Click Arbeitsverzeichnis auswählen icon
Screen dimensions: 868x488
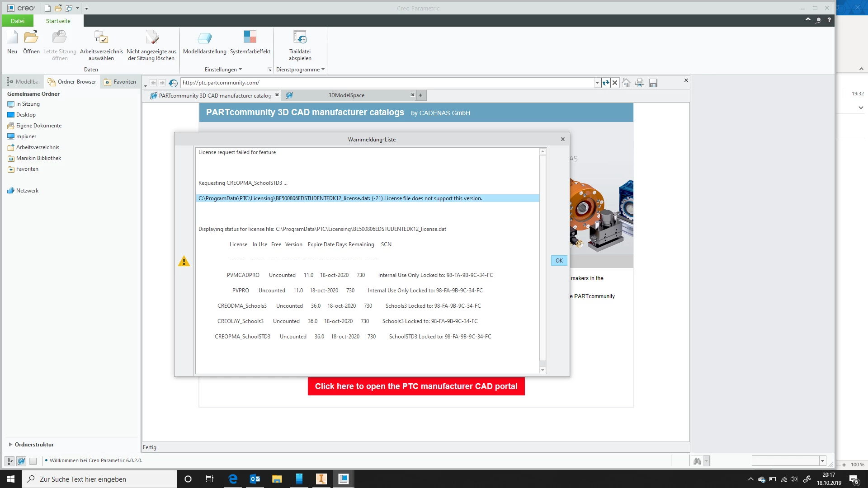point(101,38)
